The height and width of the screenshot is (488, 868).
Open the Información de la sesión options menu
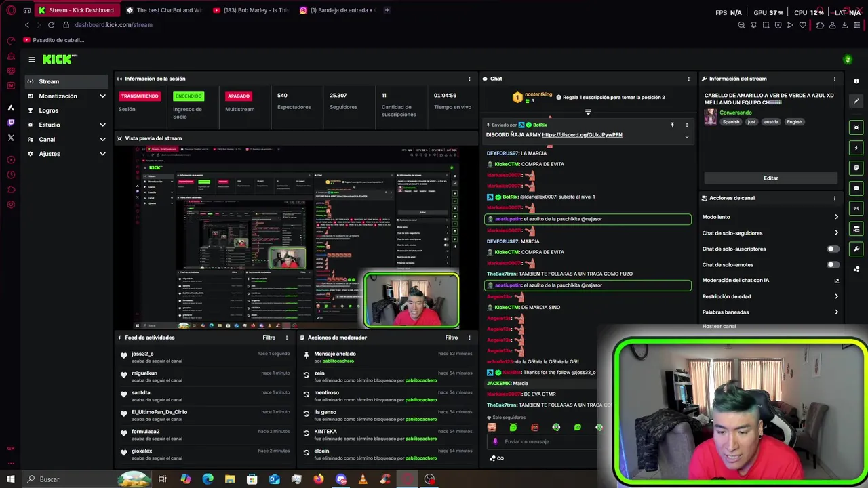(469, 79)
